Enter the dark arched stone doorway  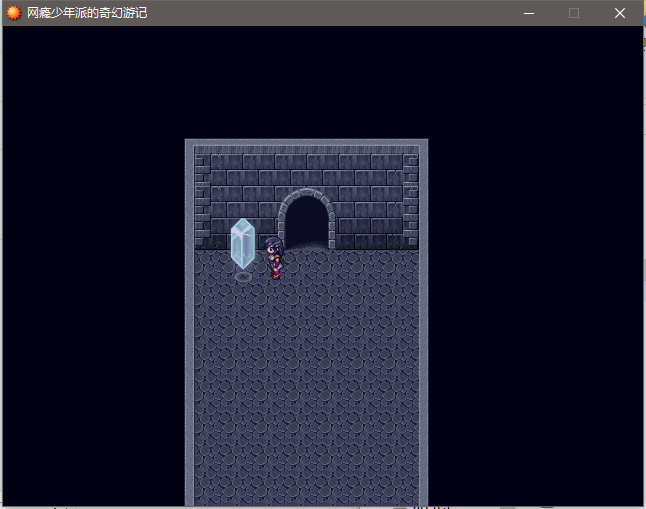(x=307, y=221)
